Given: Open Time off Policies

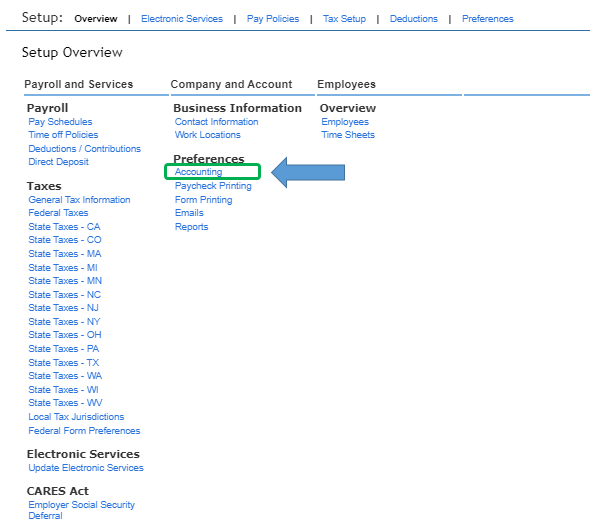Looking at the screenshot, I should pos(63,135).
